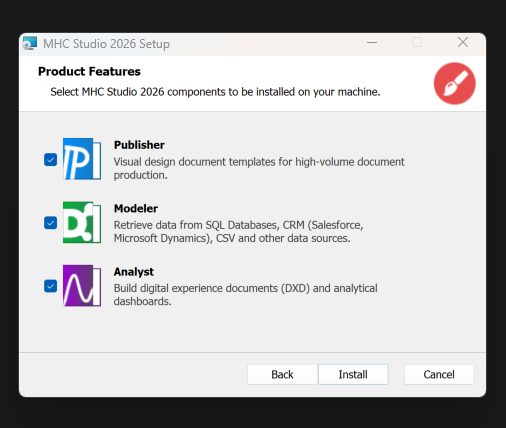Click 'Visual design document templates' description
Viewport: 506px width, 428px height.
(x=259, y=168)
